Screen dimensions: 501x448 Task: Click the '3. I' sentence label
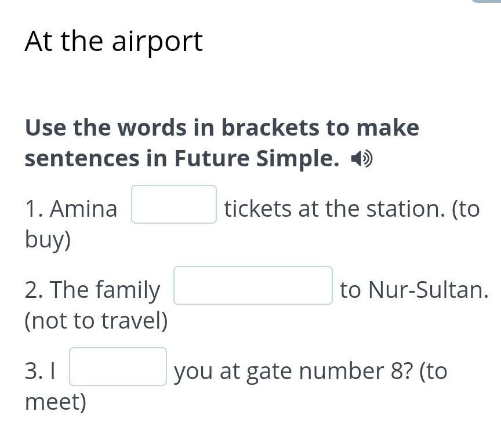coord(40,371)
